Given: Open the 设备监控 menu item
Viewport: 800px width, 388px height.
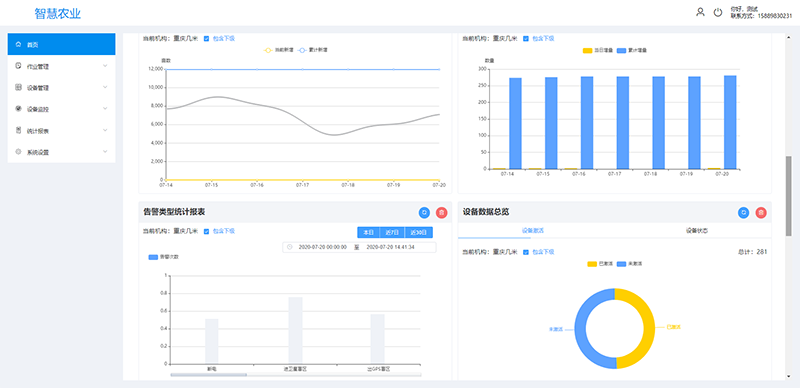Looking at the screenshot, I should click(61, 109).
